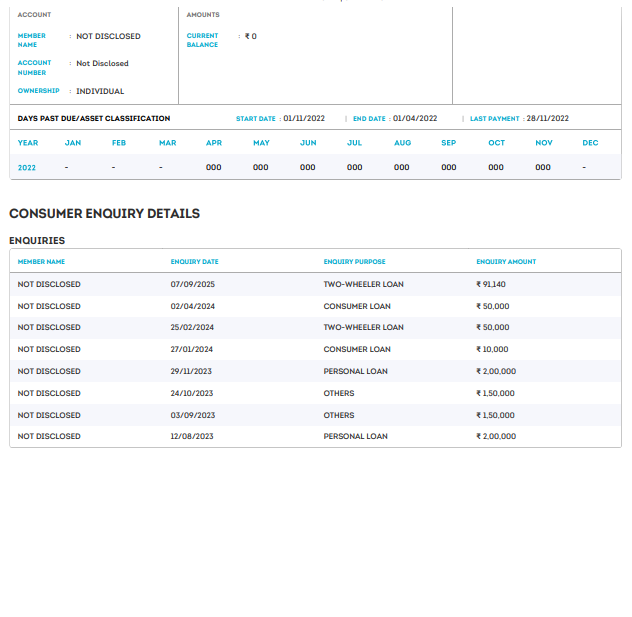632x617 pixels.
Task: Click the Enquiry Amount column header
Action: [506, 262]
